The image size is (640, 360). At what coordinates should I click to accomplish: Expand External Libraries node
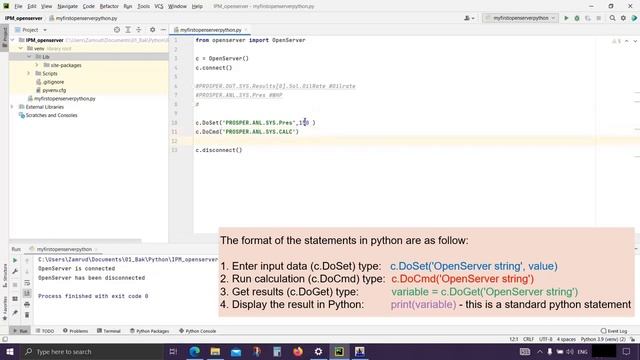[x=12, y=107]
